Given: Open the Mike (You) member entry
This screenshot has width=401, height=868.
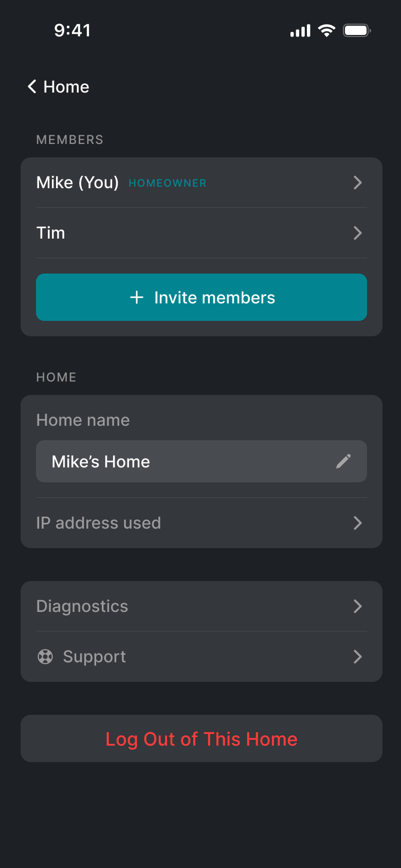Looking at the screenshot, I should (x=78, y=183).
